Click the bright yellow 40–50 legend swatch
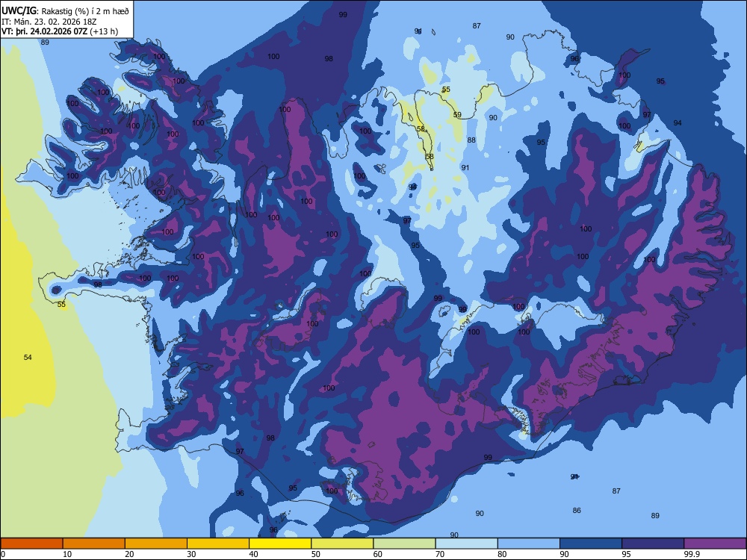Image resolution: width=747 pixels, height=560 pixels. pos(280,544)
